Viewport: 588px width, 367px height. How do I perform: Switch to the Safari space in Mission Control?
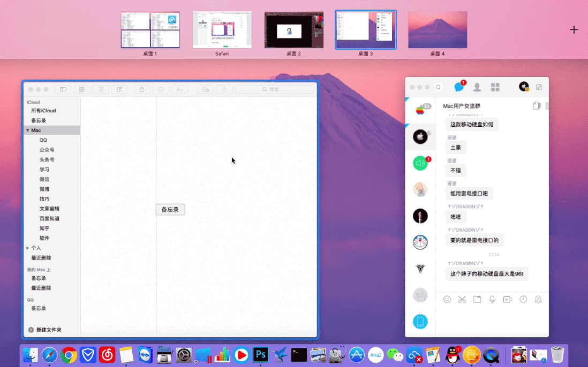pyautogui.click(x=222, y=30)
